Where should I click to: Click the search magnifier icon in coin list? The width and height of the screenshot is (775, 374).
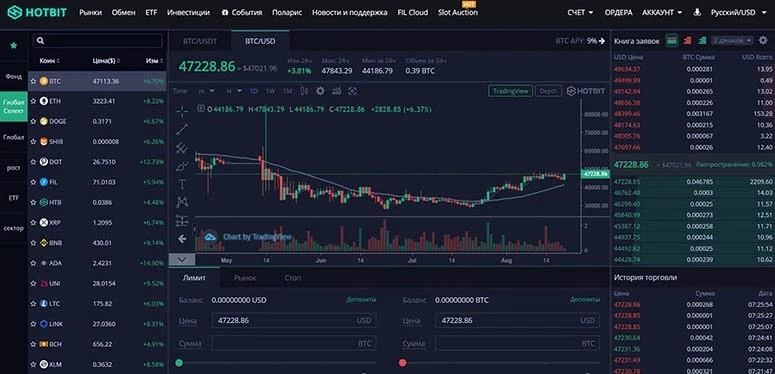tap(41, 41)
